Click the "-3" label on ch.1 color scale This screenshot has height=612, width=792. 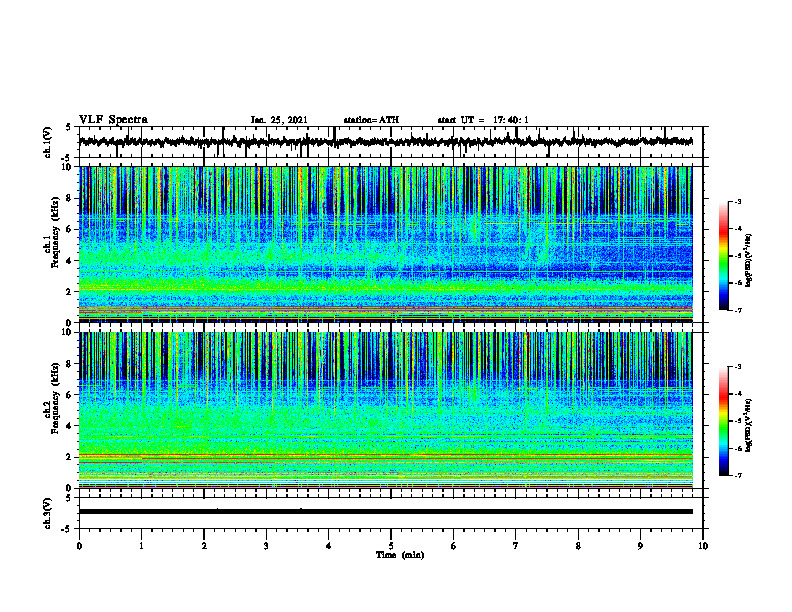pyautogui.click(x=737, y=201)
